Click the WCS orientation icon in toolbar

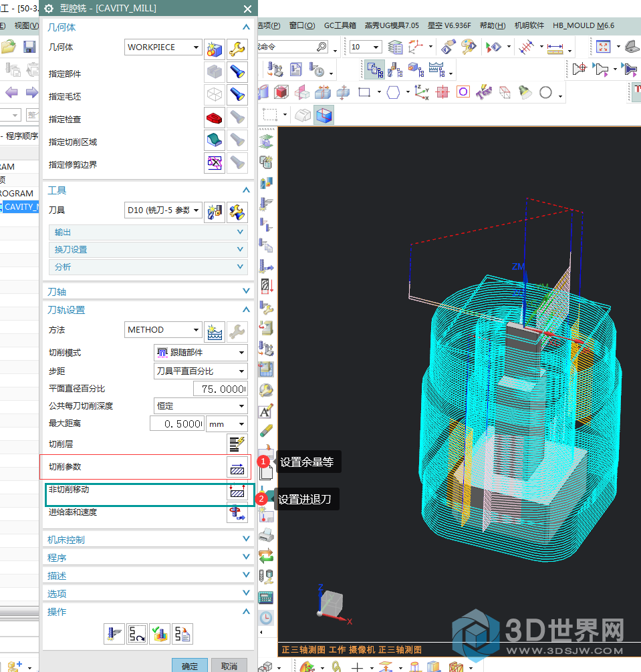[422, 92]
